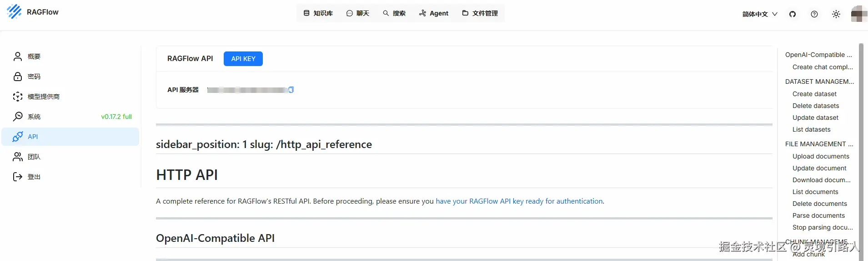Open the GitHub icon link

pyautogui.click(x=793, y=14)
